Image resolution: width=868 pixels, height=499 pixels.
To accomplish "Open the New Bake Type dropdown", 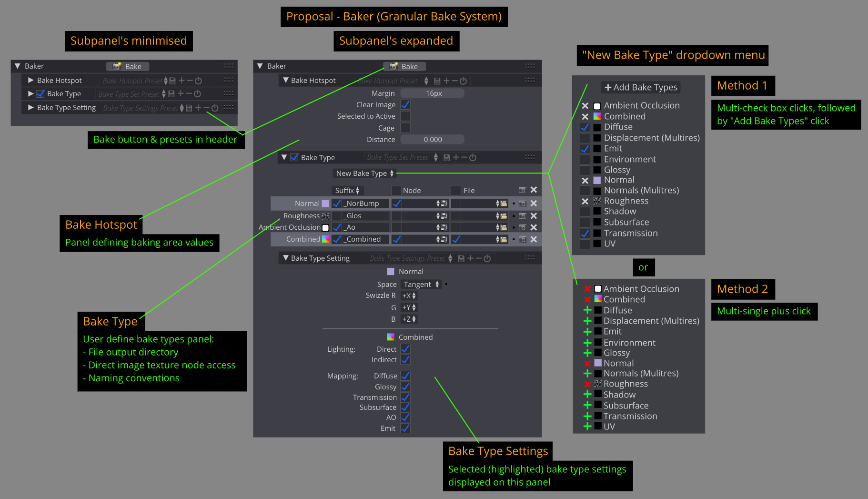I will (364, 173).
